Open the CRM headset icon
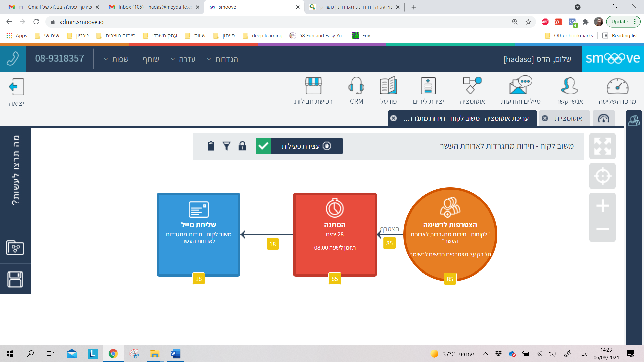The width and height of the screenshot is (644, 362). click(356, 86)
